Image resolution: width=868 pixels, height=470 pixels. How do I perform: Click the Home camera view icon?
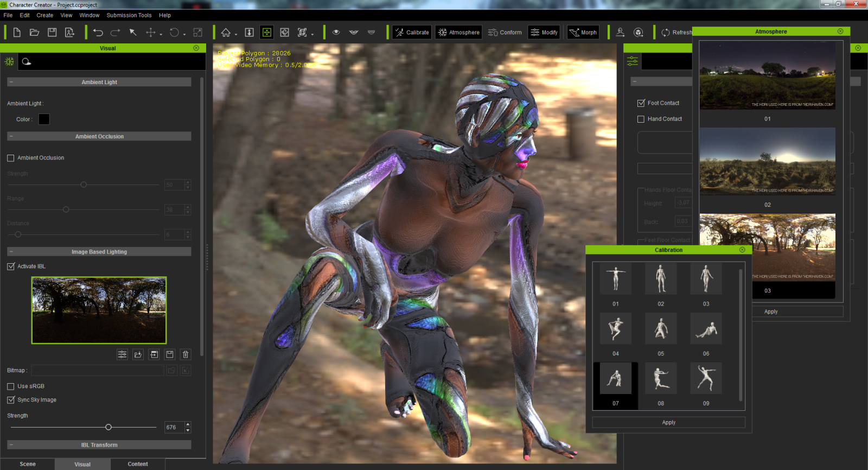(x=226, y=33)
